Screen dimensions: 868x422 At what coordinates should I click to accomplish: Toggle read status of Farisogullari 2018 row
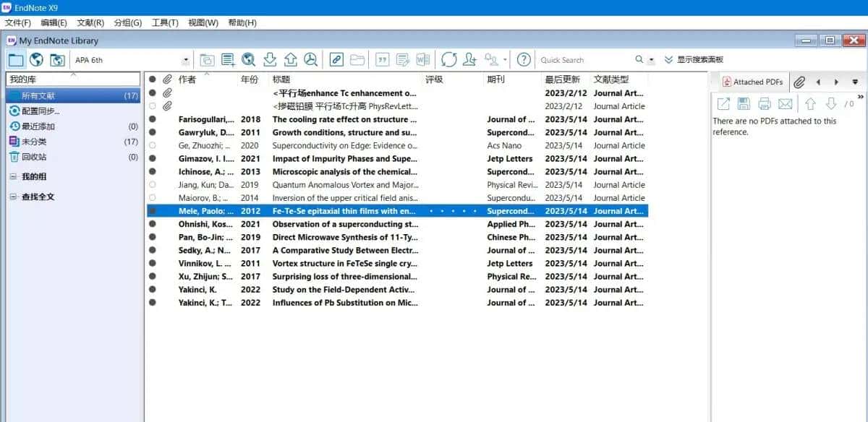[153, 119]
